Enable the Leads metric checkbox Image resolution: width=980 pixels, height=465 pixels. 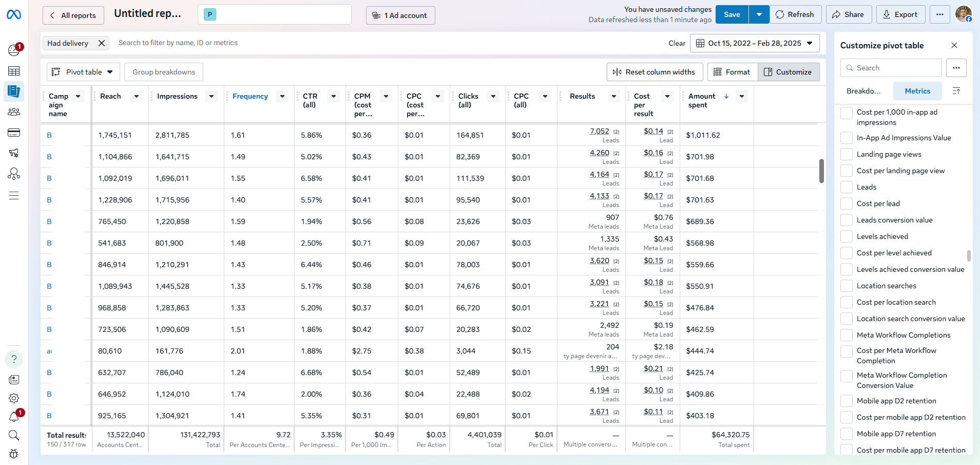847,187
